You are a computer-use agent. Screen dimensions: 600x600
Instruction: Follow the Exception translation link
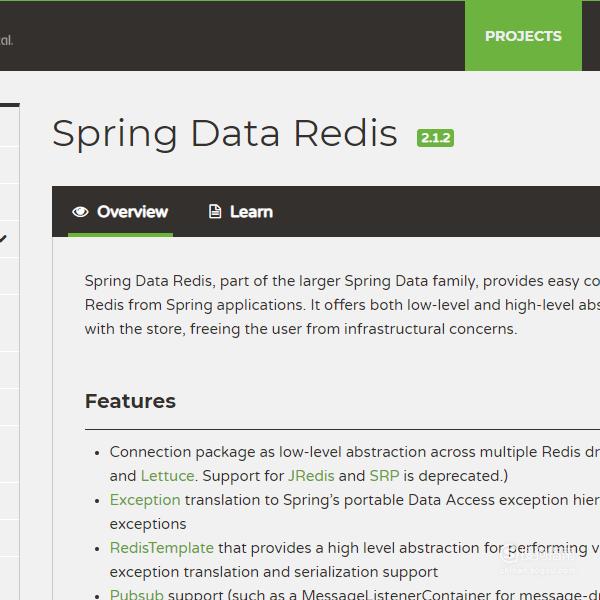[145, 500]
